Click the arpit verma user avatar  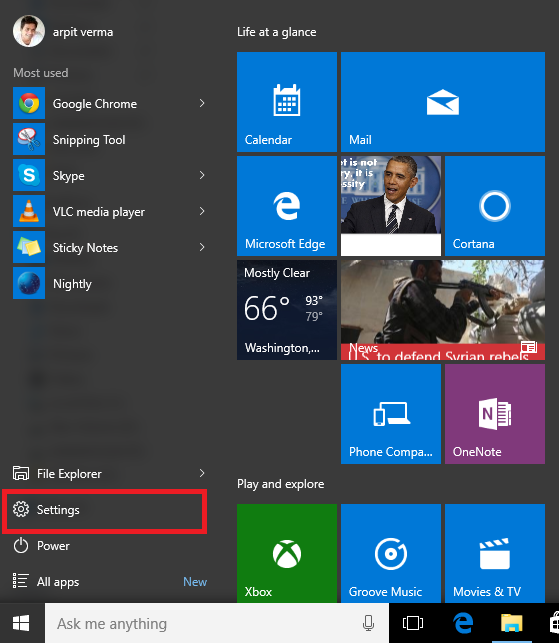coord(29,31)
